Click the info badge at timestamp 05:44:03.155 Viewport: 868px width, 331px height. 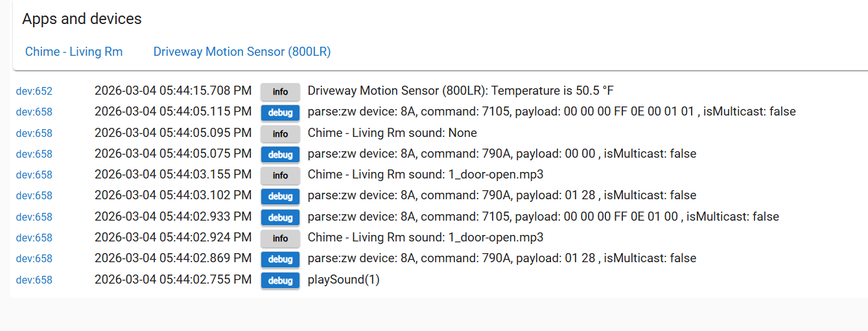[280, 175]
